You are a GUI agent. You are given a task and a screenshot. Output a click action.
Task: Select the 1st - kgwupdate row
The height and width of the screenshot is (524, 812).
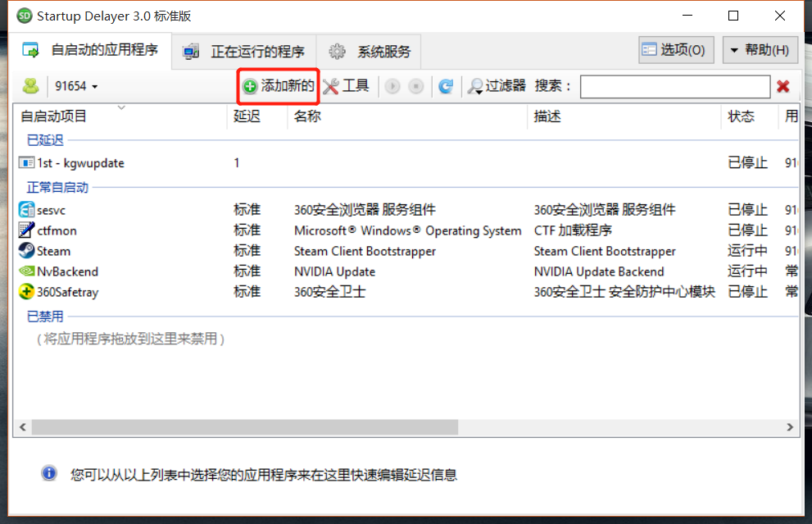406,162
